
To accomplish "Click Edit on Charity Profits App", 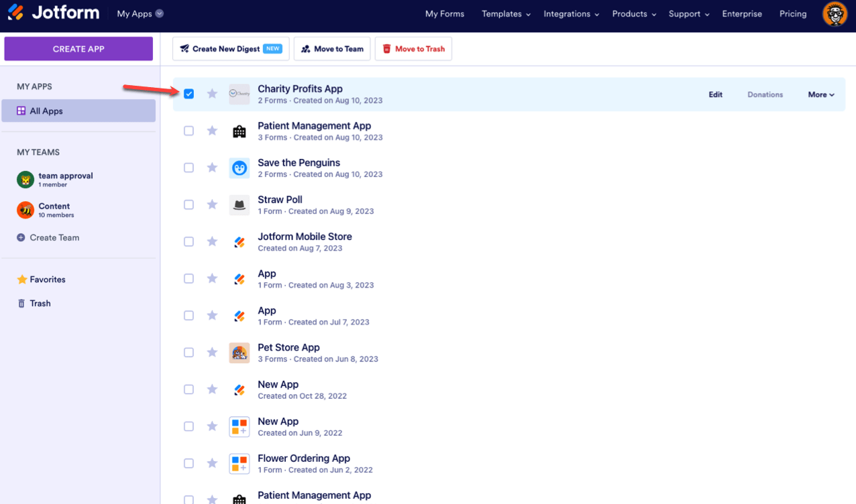I will pos(716,94).
